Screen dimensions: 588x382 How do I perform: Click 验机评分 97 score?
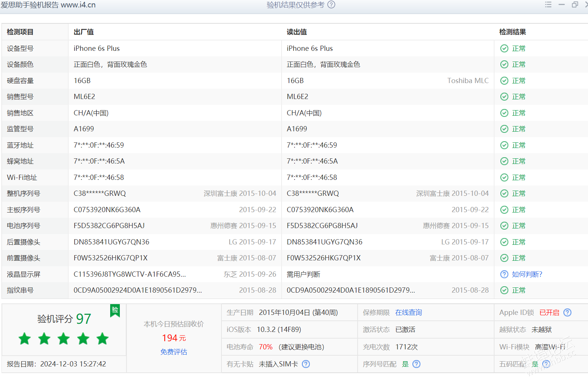(x=64, y=319)
